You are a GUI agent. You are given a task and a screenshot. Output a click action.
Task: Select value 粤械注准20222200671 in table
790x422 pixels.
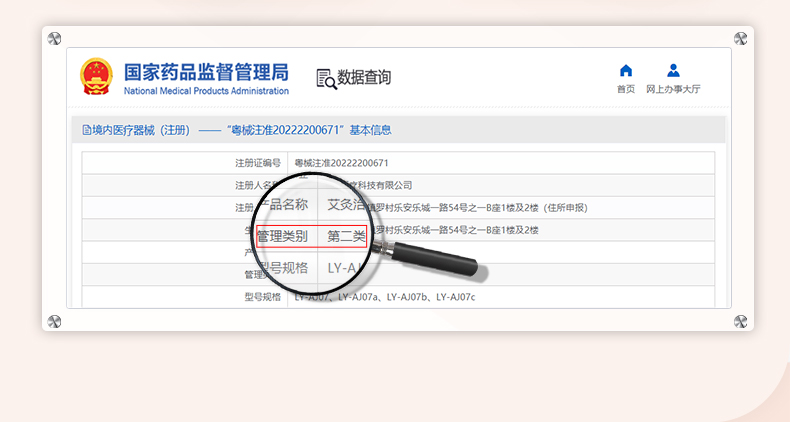(342, 163)
